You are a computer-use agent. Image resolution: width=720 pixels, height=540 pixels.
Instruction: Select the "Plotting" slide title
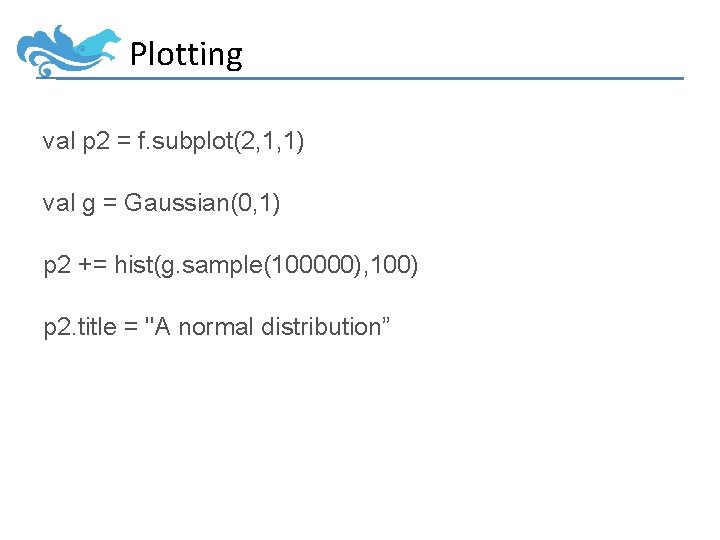point(186,55)
